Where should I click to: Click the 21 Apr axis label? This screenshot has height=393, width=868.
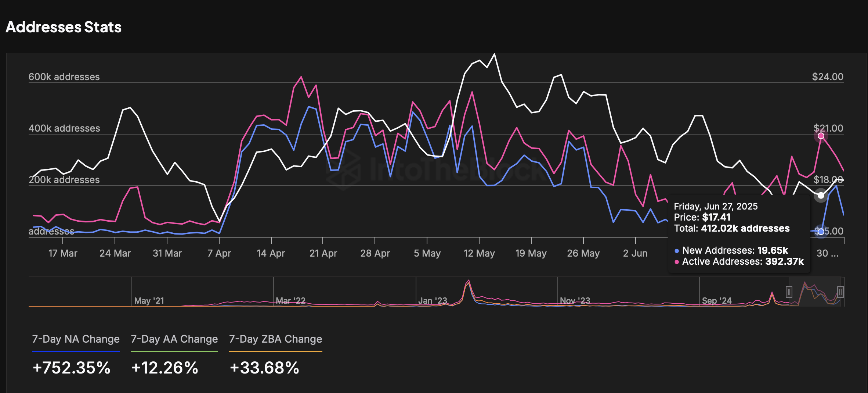point(323,253)
